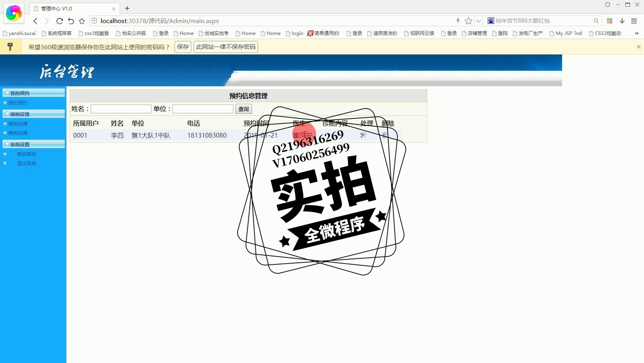Go back using the browser back arrow
Screen dimensions: 644x363
(x=35, y=21)
